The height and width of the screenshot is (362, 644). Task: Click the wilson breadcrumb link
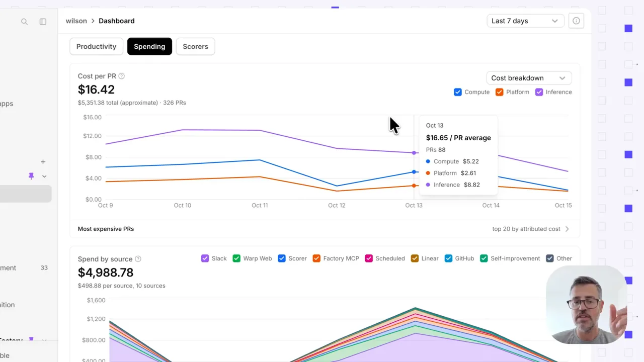[x=76, y=21]
